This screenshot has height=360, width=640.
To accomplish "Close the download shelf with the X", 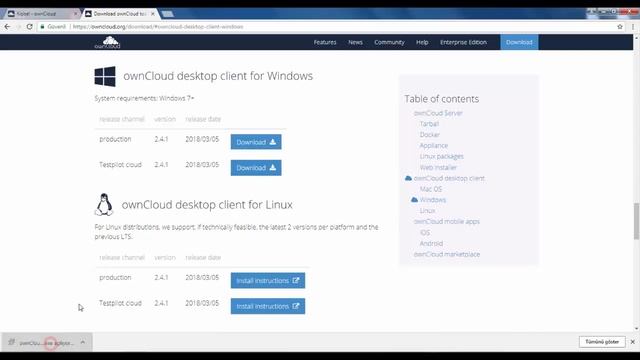I will pyautogui.click(x=633, y=342).
